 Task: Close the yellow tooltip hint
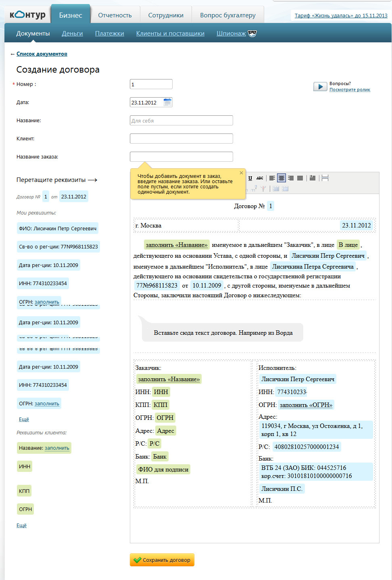[241, 173]
